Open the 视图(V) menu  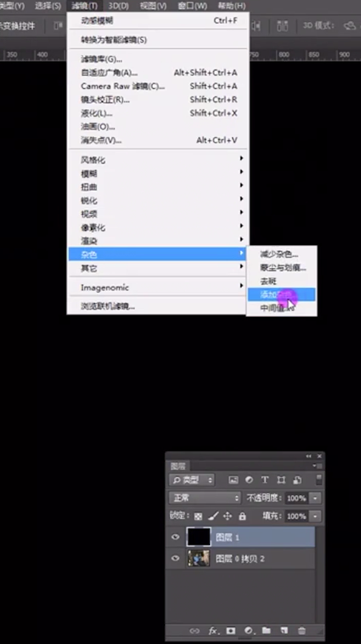click(153, 6)
